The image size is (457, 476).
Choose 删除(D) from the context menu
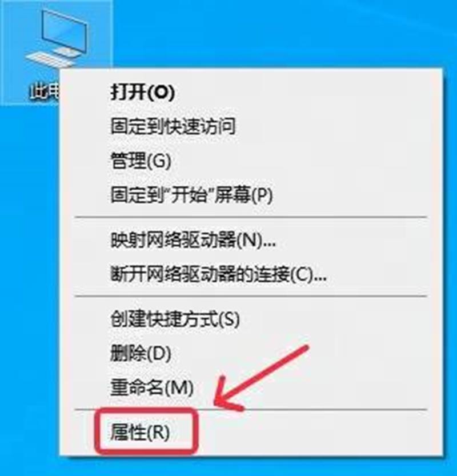141,353
